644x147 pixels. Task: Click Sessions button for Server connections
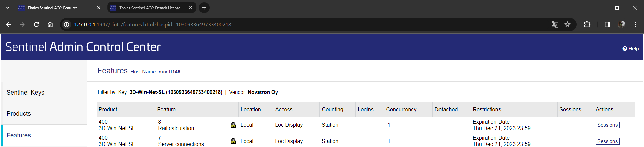[607, 141]
